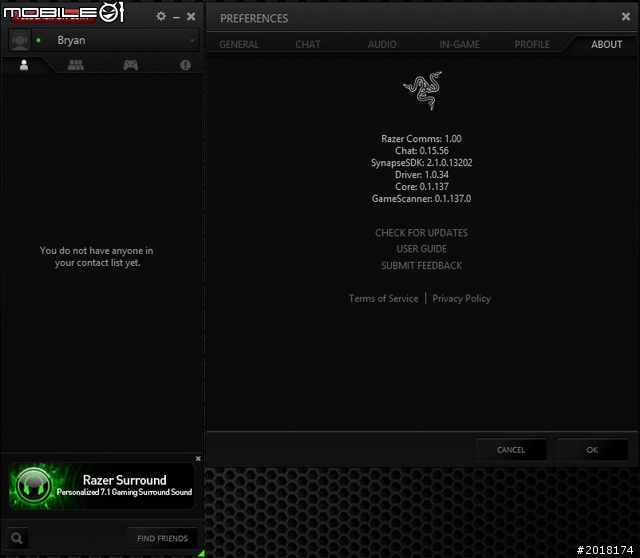Click the green window corner grip
Image resolution: width=640 pixels, height=558 pixels.
201,554
